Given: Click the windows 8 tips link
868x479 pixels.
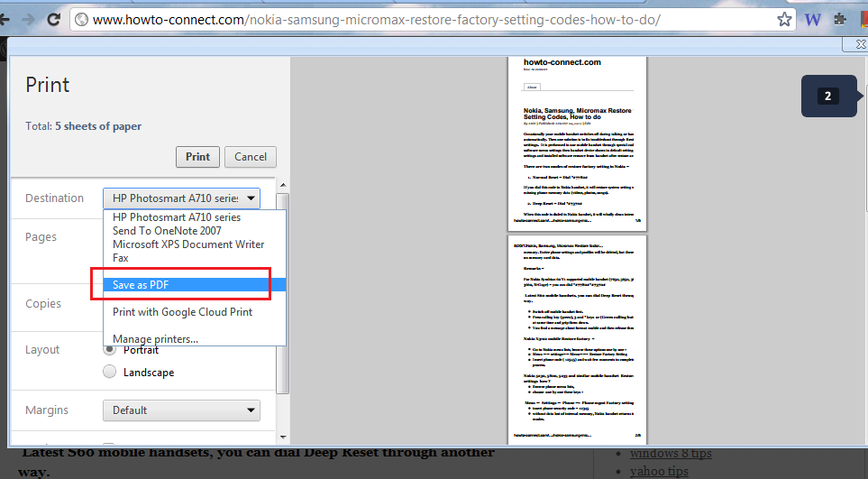Looking at the screenshot, I should (671, 454).
